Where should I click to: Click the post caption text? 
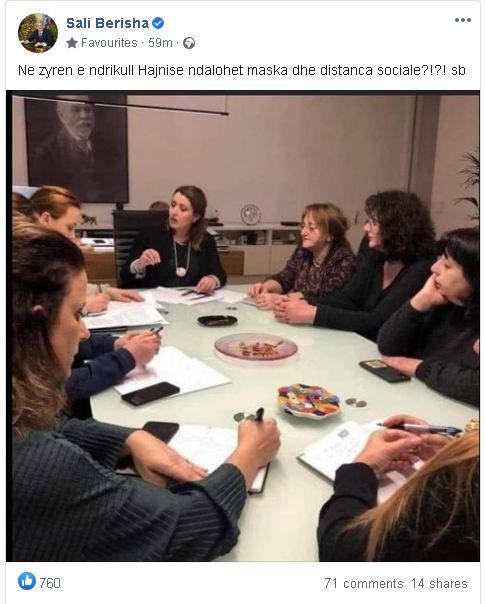pos(242,70)
